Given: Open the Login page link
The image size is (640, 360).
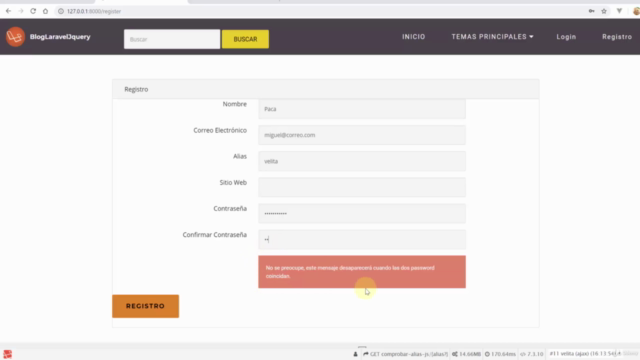Looking at the screenshot, I should 566,37.
